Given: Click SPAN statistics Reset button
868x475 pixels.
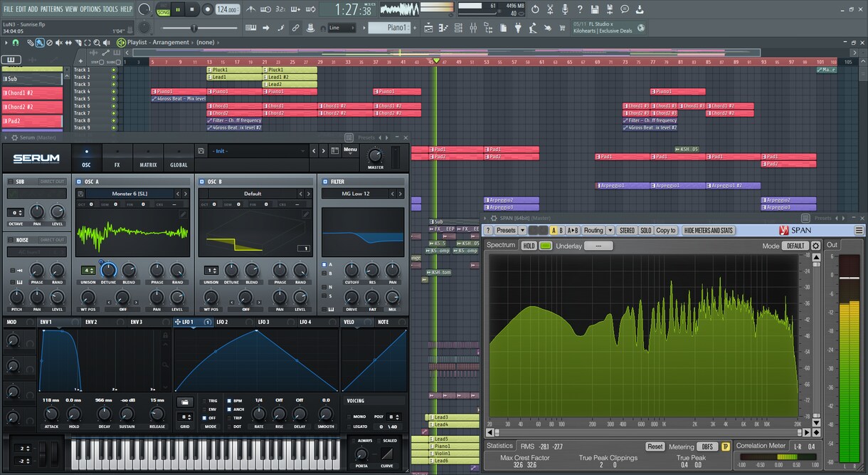Looking at the screenshot, I should pyautogui.click(x=655, y=447).
